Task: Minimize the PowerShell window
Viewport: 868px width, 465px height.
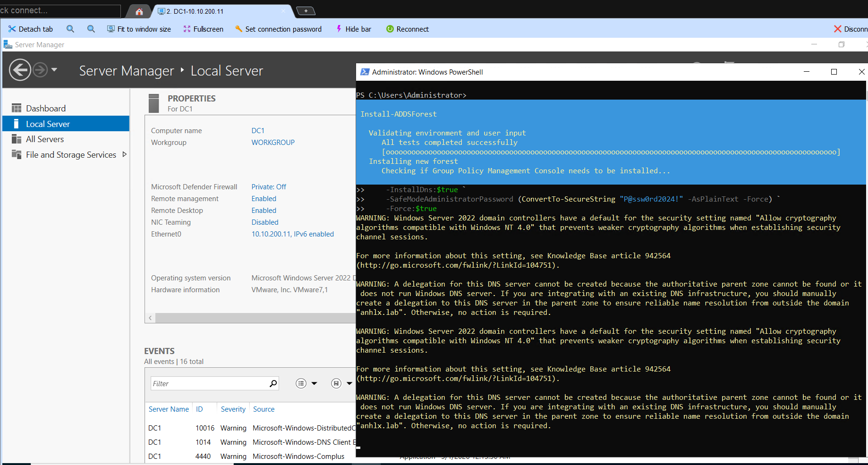Action: click(807, 72)
